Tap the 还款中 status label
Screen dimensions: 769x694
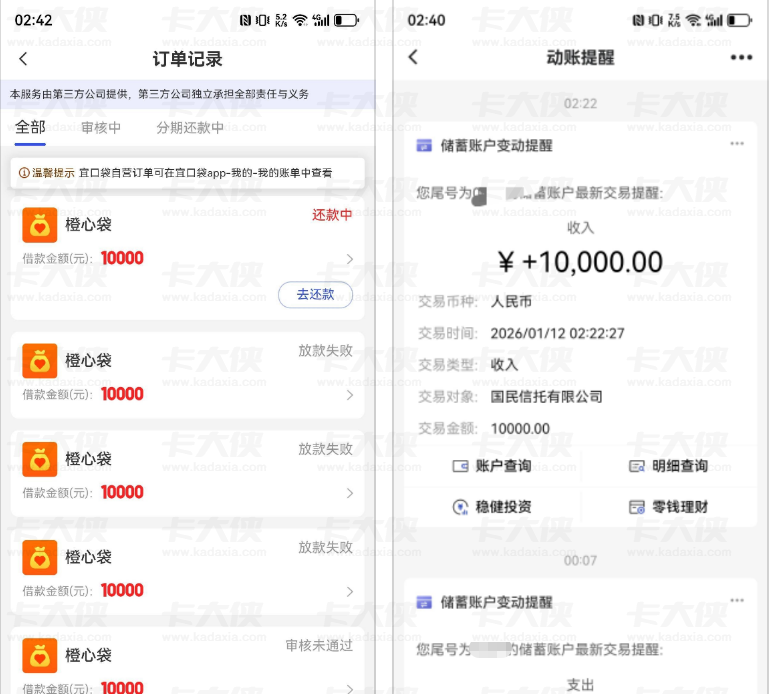[332, 215]
